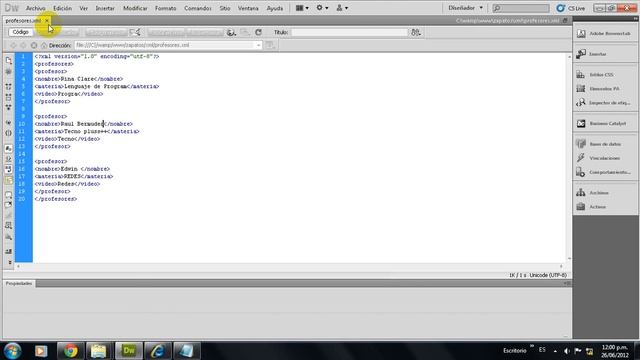Open preview in browser globe icon
640x360 pixels.
(231, 32)
